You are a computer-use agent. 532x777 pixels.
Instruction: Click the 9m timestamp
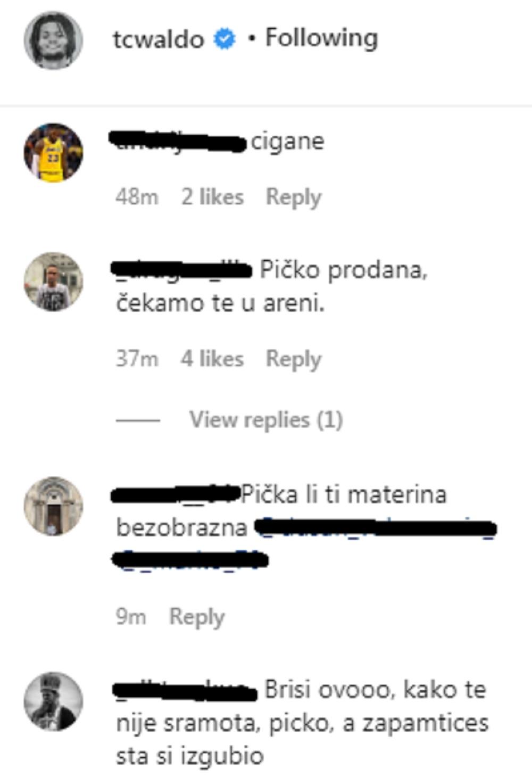point(131,617)
